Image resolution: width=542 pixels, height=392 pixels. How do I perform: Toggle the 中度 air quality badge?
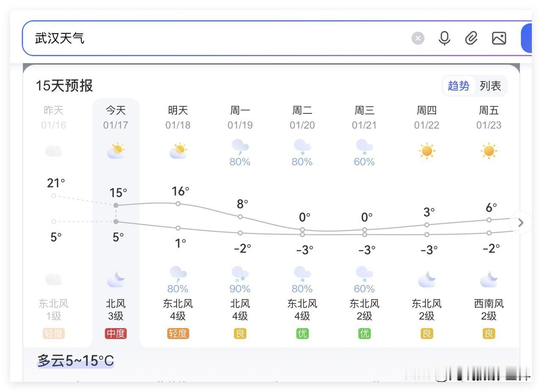[115, 334]
